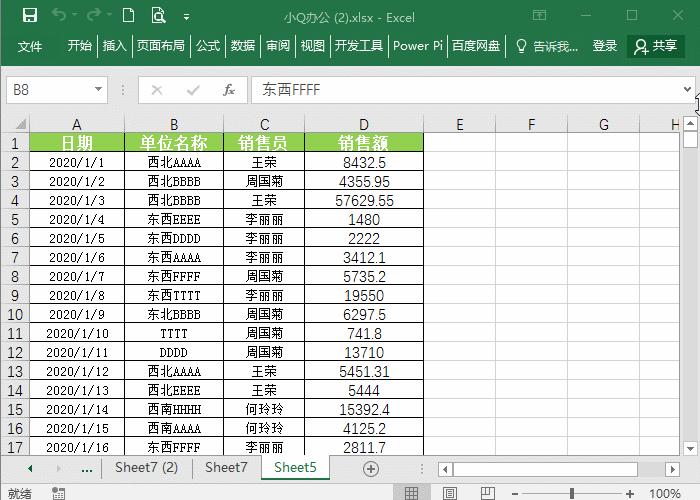The image size is (700, 500).
Task: Click the zoom in plus button
Action: (x=630, y=493)
